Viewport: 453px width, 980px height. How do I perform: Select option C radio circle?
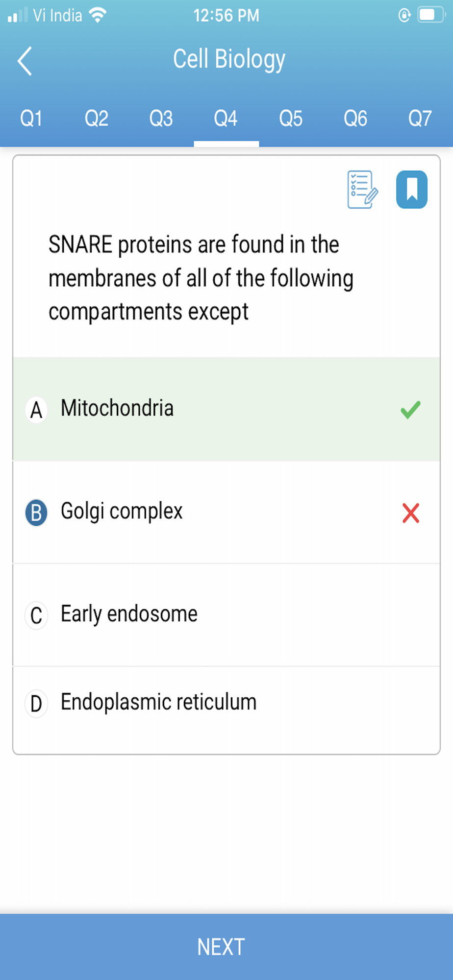click(x=36, y=615)
